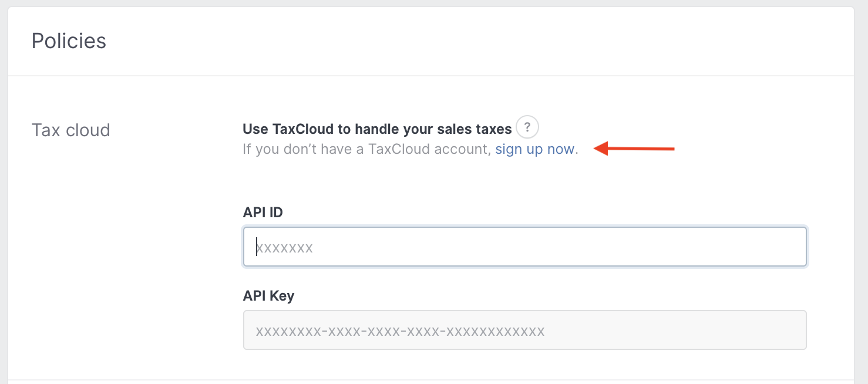
Task: Click the dashed placeholder text in API Key
Action: pyautogui.click(x=401, y=331)
